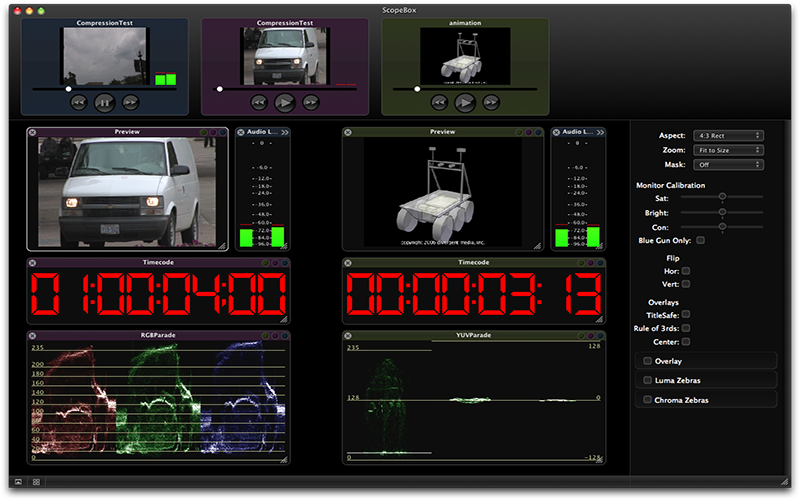Open the Zoom dropdown showing Fit to Size
This screenshot has height=500, width=800.
tap(728, 150)
